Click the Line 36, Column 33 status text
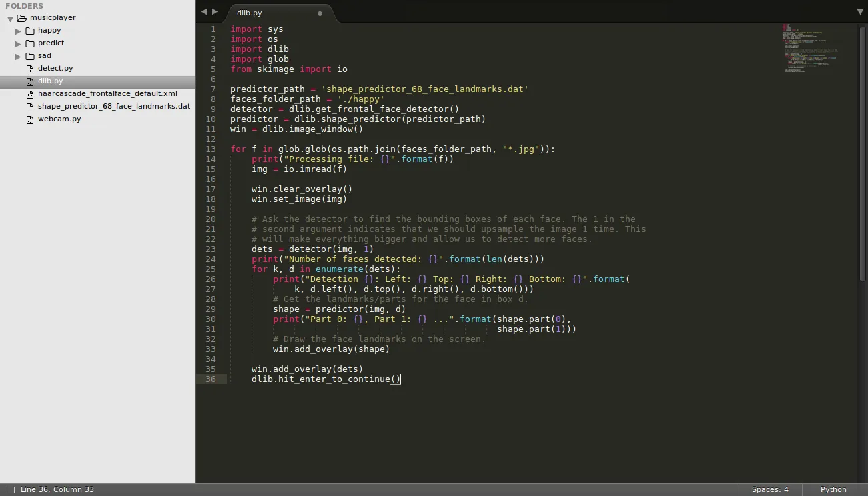 (57, 490)
